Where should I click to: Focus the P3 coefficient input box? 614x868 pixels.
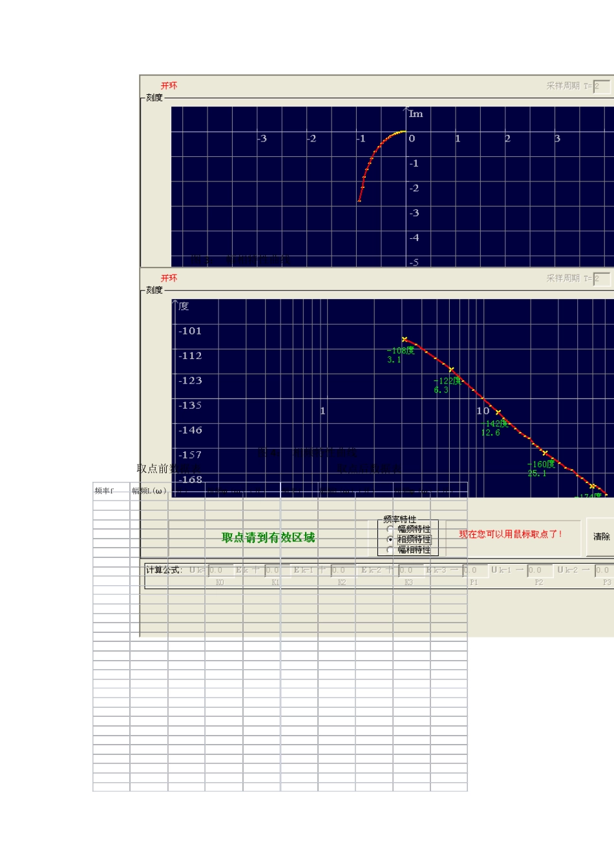(x=603, y=570)
